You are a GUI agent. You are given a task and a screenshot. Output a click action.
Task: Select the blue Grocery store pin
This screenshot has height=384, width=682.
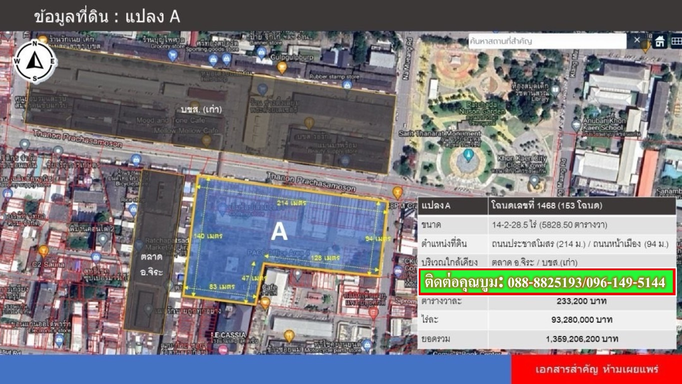tap(173, 55)
